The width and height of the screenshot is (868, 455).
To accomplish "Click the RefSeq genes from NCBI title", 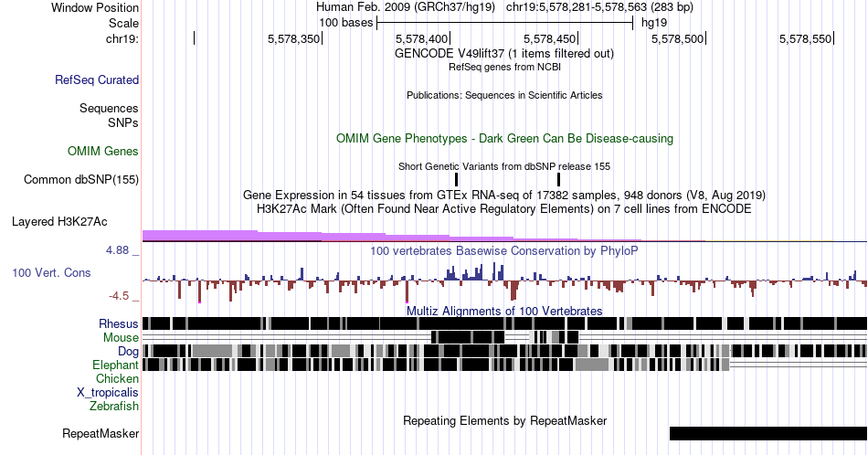I will coord(504,67).
